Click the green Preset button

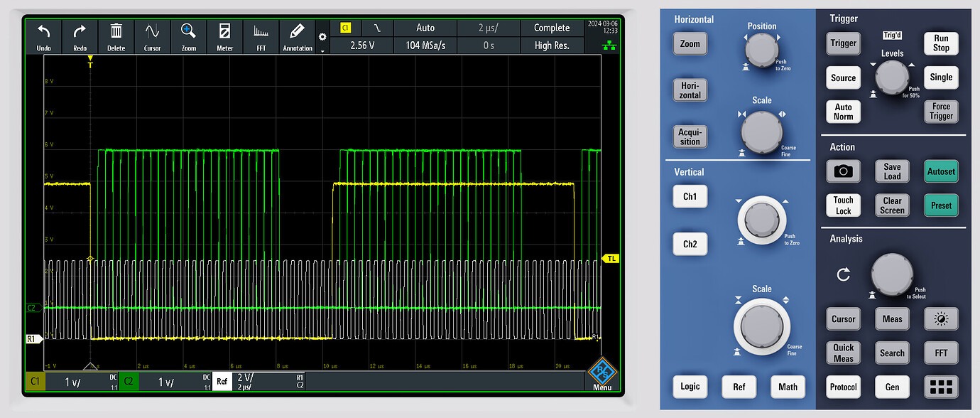click(x=940, y=205)
